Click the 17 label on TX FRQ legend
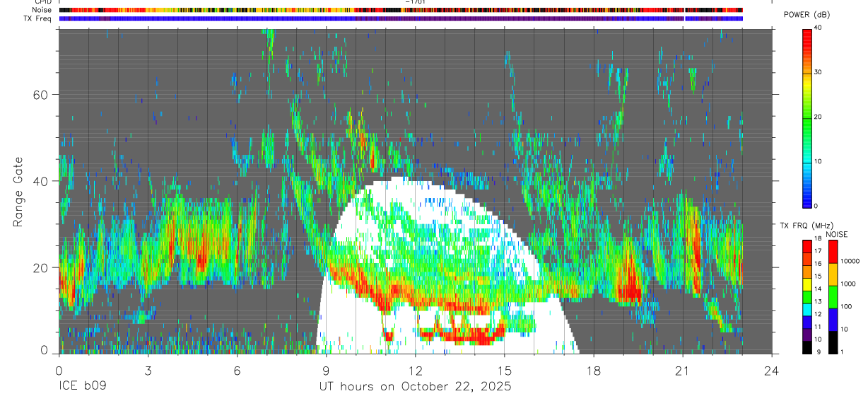Screen dimensions: 868x401 tap(818, 251)
